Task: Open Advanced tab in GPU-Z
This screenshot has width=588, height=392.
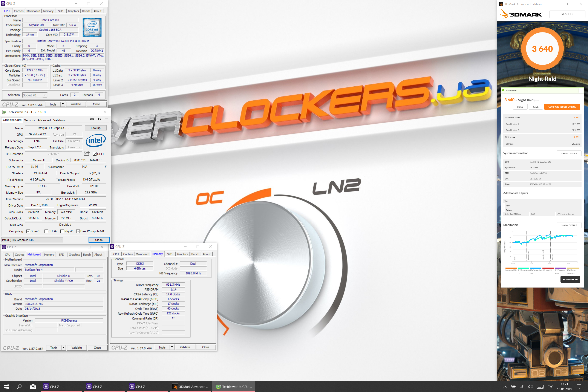Action: (44, 120)
